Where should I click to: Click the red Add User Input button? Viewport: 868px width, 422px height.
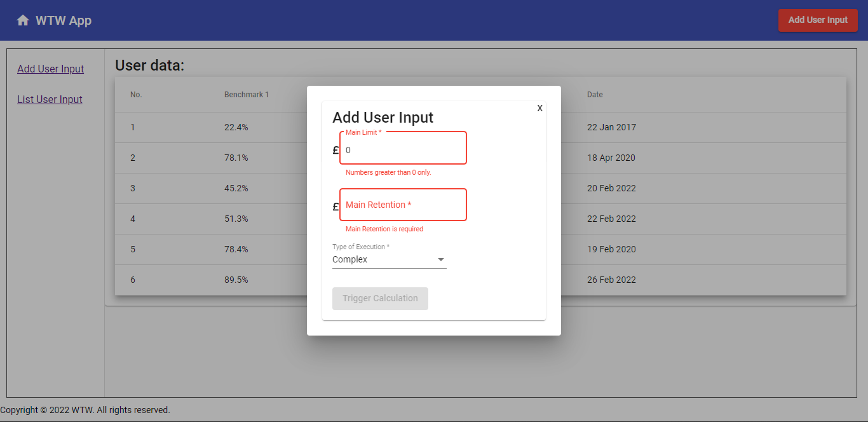(818, 20)
